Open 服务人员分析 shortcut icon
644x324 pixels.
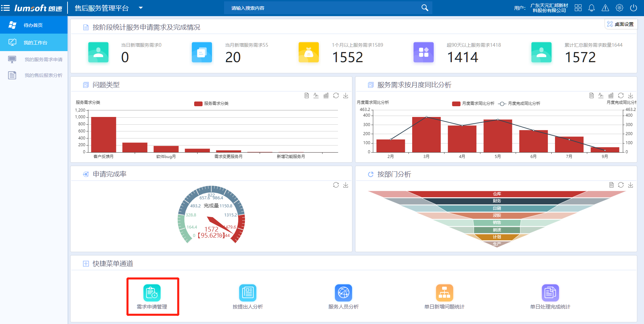[x=343, y=293]
